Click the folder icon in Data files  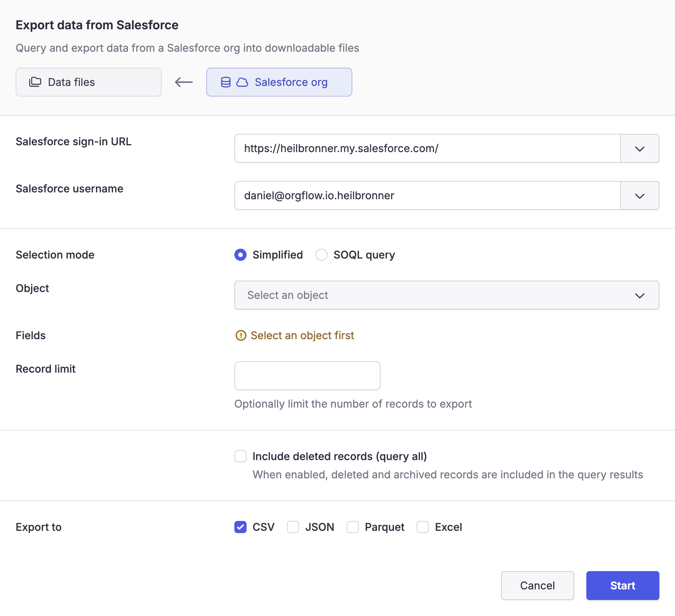click(35, 82)
